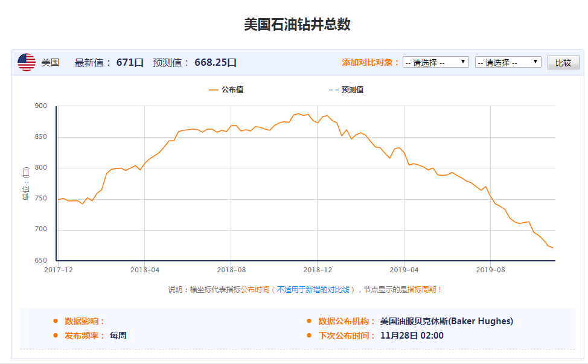Open the first 请选择 comparison dropdown
The height and width of the screenshot is (364, 588).
[x=435, y=62]
